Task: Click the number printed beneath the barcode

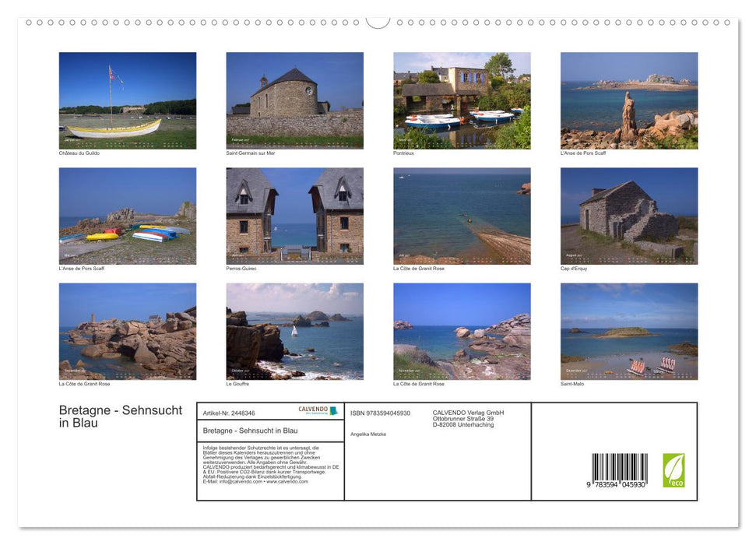Action: [616, 485]
